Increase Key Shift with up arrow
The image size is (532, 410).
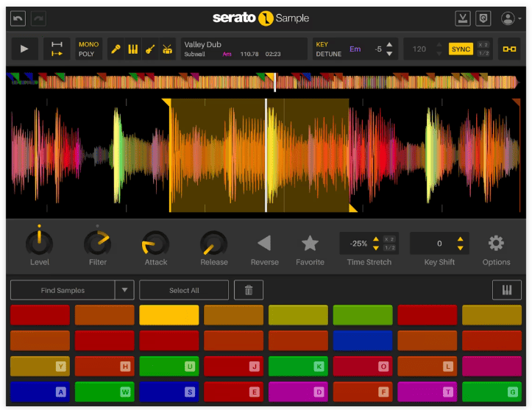click(460, 239)
